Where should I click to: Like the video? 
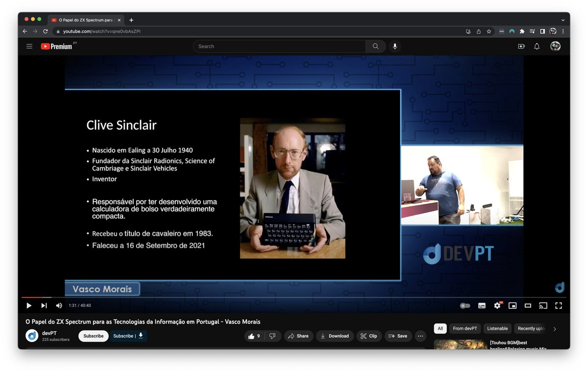pos(255,336)
